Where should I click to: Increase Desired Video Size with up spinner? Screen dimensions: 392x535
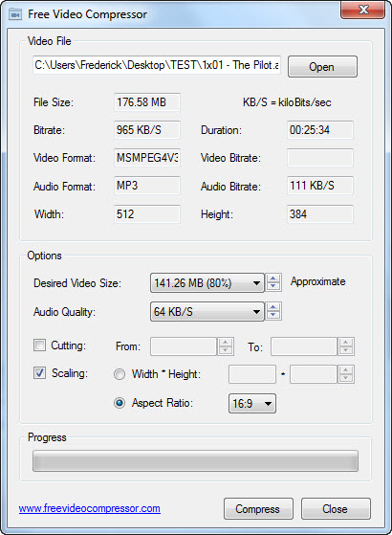[272, 279]
